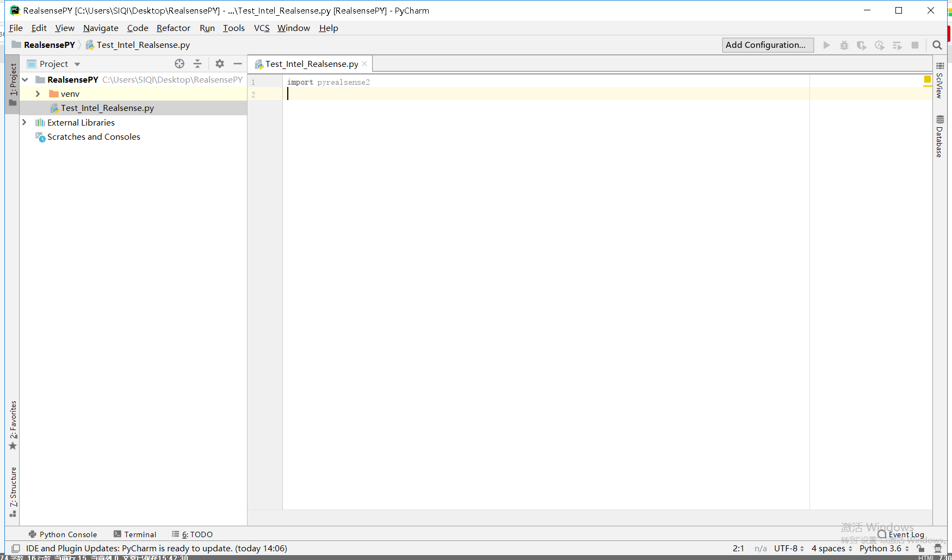Toggle the editor write-lock icon in status bar
Screen dimensions: 952x560
click(920, 549)
